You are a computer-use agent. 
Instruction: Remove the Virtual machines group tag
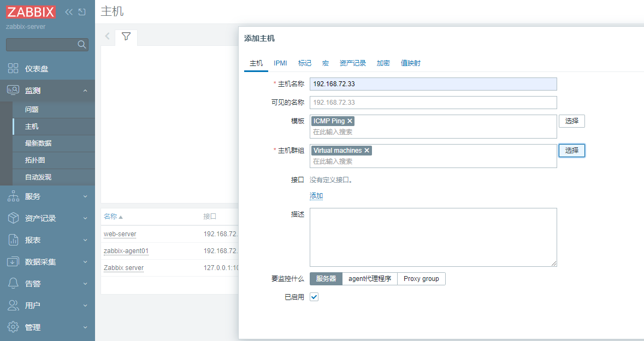[x=367, y=151]
